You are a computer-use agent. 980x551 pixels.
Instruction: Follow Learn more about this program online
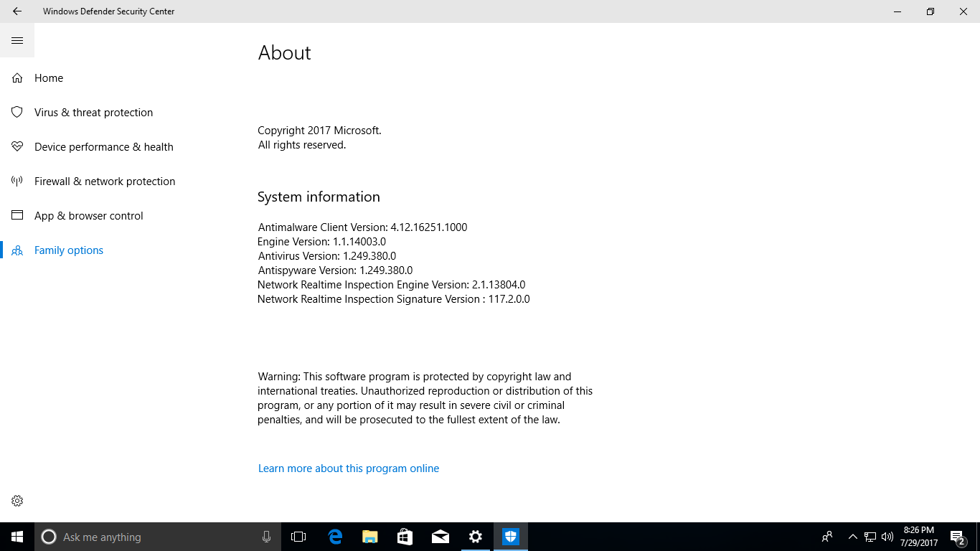click(x=349, y=468)
